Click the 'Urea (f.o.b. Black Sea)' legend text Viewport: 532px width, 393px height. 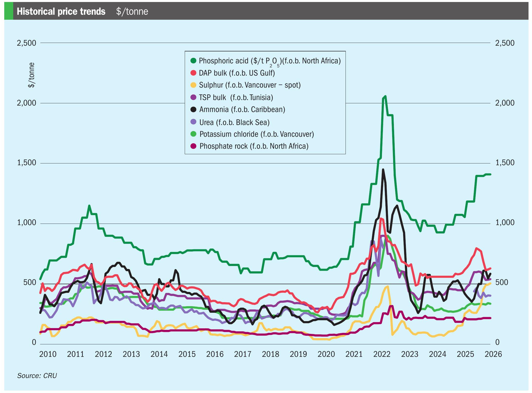click(234, 122)
